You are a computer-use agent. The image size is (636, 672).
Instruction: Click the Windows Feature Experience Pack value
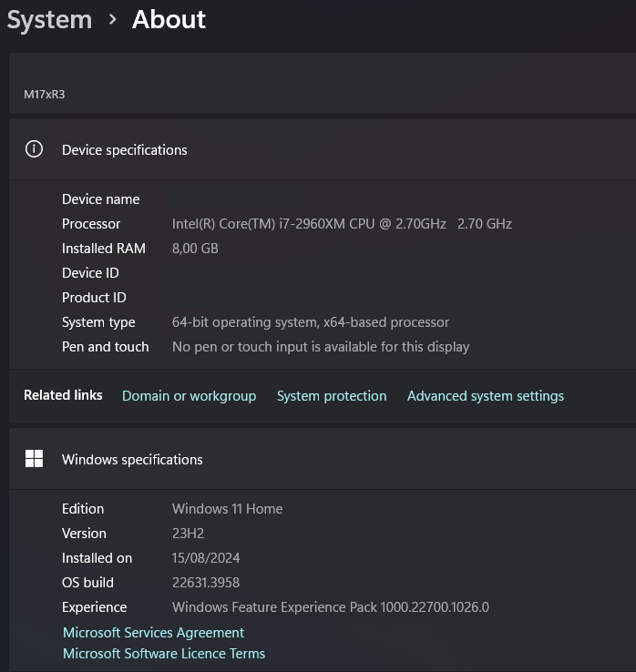tap(331, 607)
